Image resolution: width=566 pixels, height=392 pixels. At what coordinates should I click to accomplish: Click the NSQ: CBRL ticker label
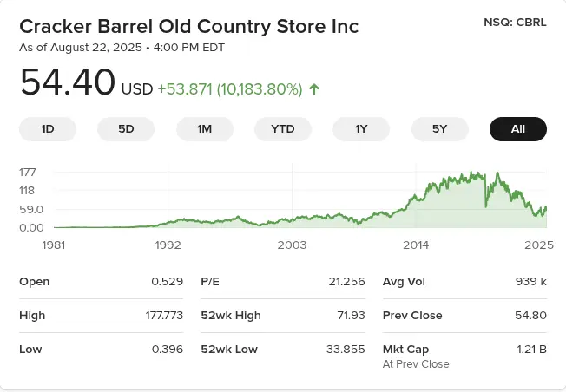515,22
